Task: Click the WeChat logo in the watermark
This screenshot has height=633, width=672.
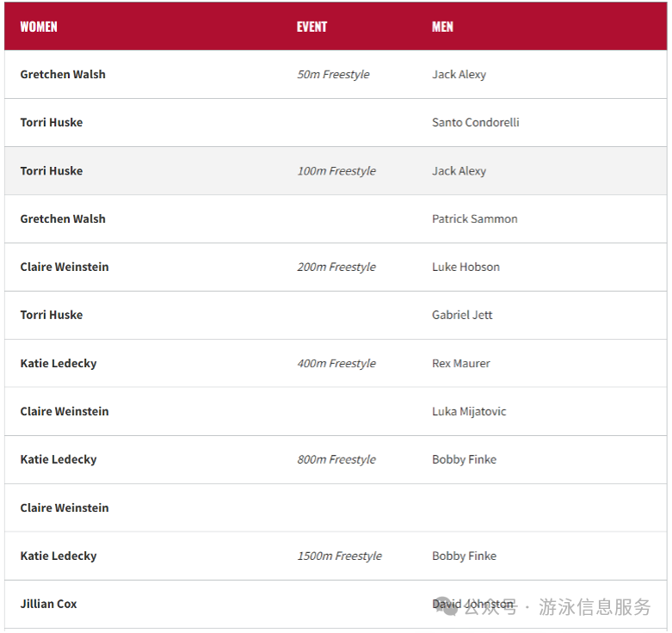Action: 447,606
